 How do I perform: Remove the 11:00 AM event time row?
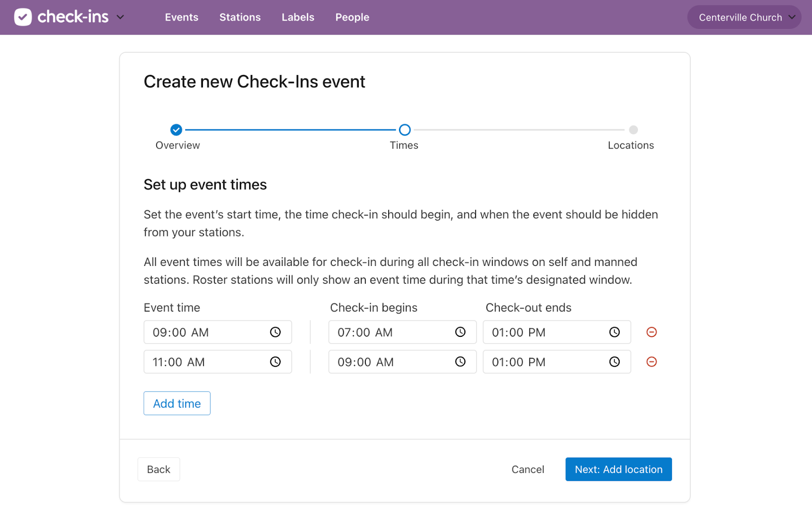(x=652, y=362)
